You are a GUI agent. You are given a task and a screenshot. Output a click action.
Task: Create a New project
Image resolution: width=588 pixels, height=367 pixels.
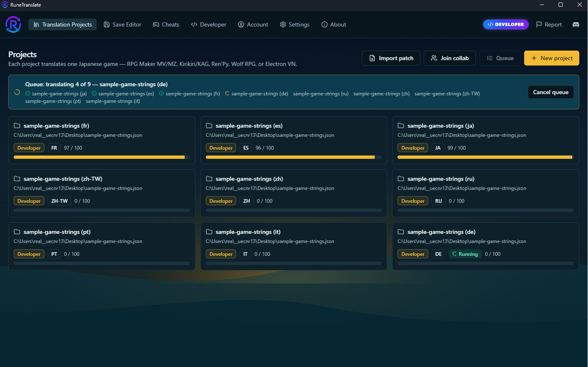pos(551,58)
